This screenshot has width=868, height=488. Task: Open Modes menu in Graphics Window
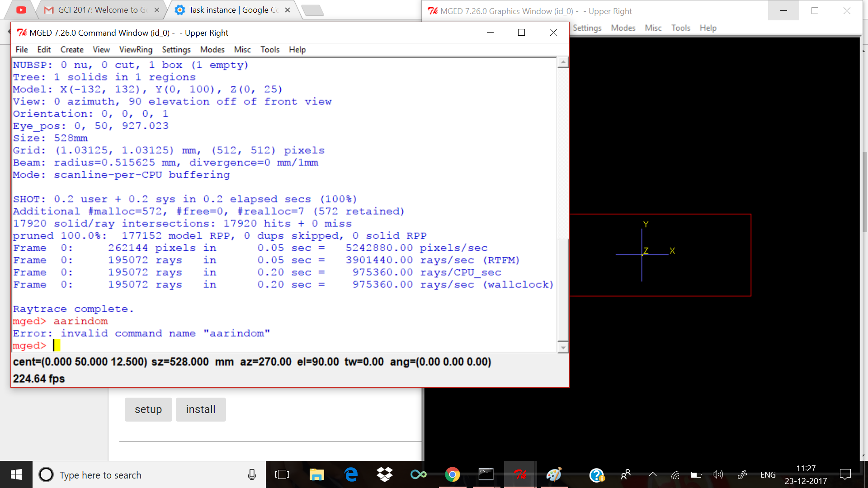[623, 28]
